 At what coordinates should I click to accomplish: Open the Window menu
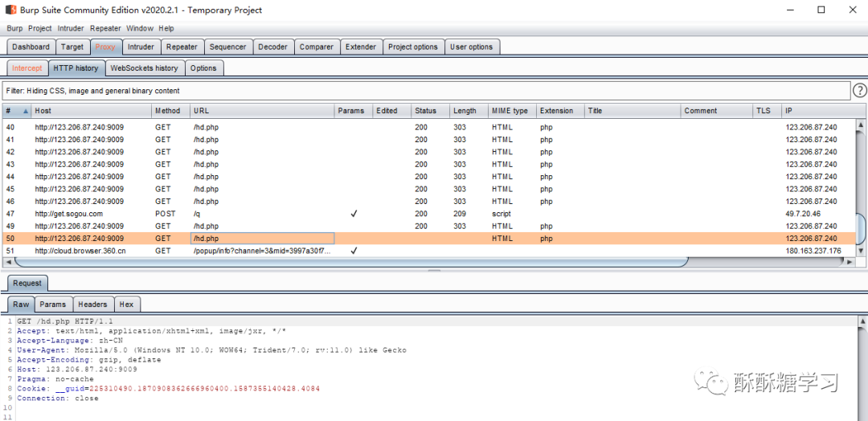click(x=140, y=28)
